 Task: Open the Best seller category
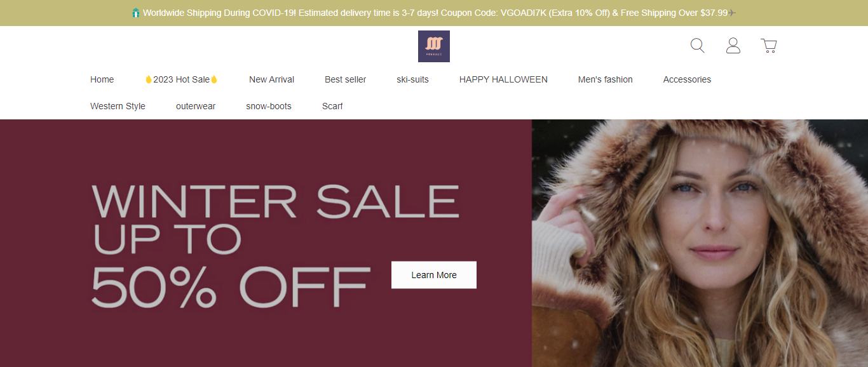[346, 79]
